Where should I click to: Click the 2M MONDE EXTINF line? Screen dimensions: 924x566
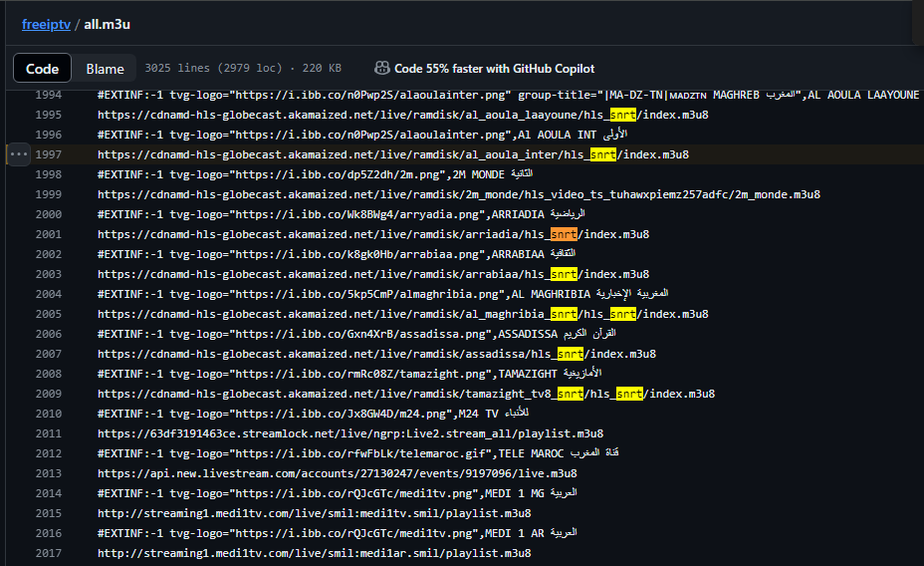click(316, 174)
